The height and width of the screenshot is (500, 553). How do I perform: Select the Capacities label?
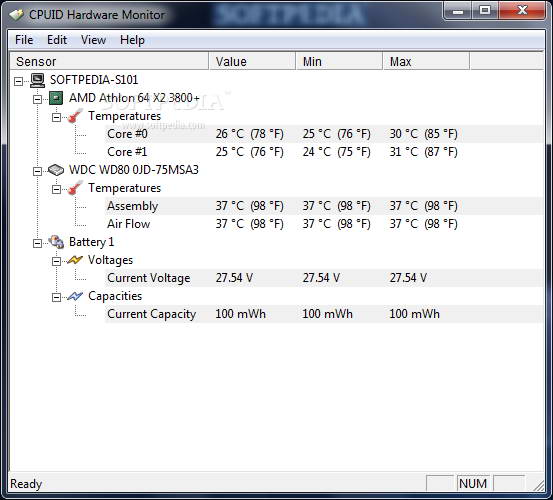tap(115, 296)
